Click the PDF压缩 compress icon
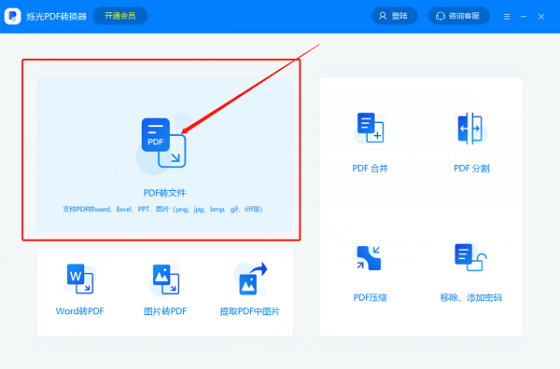 click(x=369, y=258)
